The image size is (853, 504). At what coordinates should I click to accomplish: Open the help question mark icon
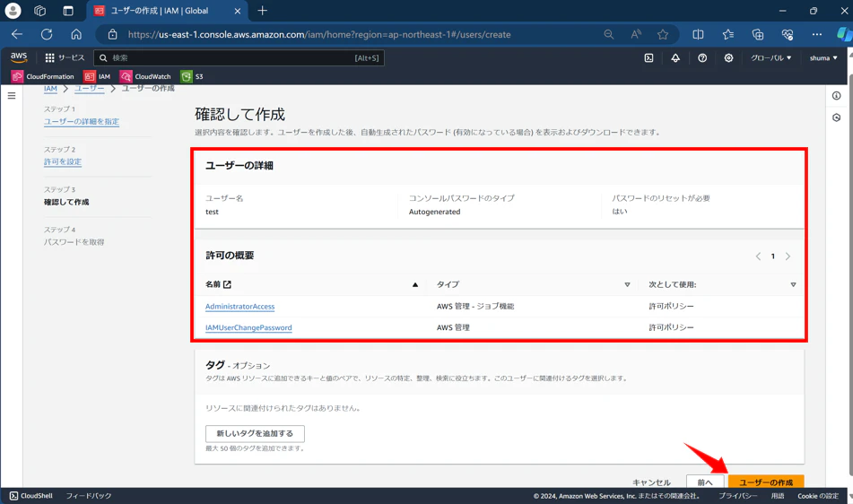[702, 57]
